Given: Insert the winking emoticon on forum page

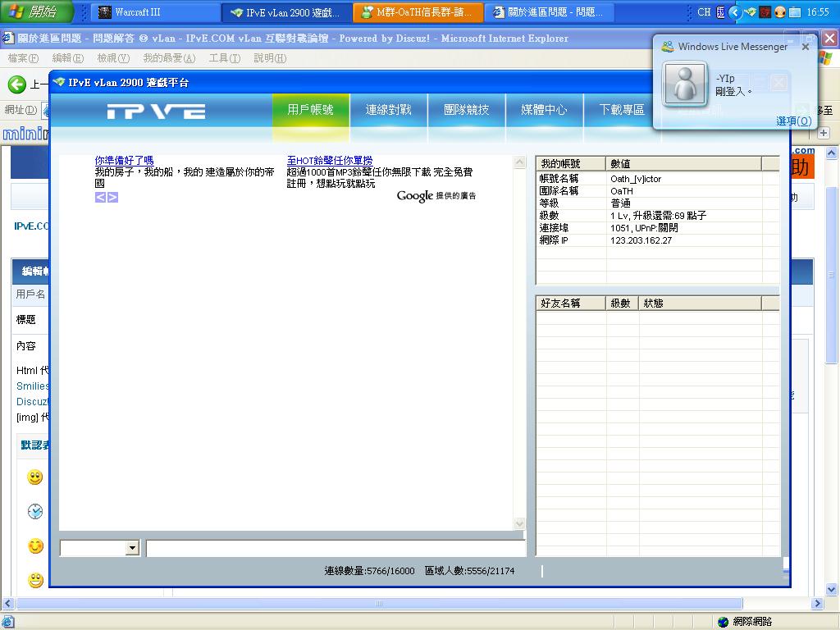Looking at the screenshot, I should click(x=35, y=546).
